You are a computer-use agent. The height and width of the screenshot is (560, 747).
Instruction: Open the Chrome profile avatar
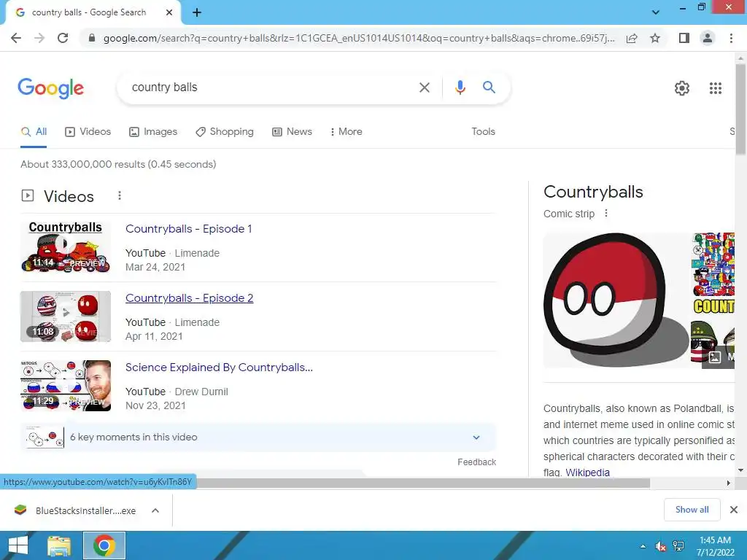708,38
